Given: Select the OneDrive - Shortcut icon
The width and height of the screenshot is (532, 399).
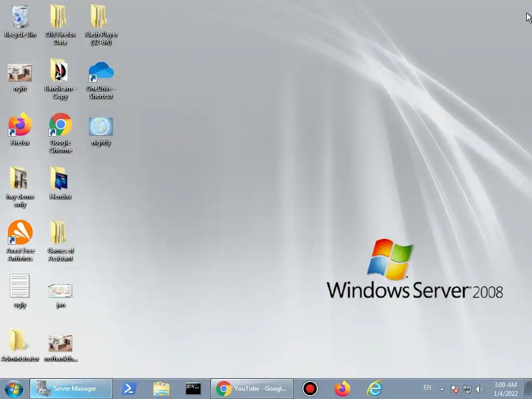Looking at the screenshot, I should [101, 80].
